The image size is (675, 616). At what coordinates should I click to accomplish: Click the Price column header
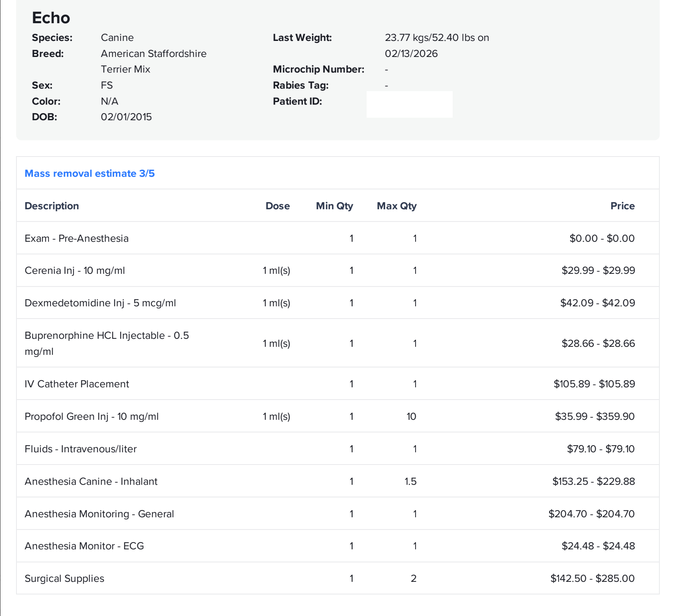tap(622, 206)
